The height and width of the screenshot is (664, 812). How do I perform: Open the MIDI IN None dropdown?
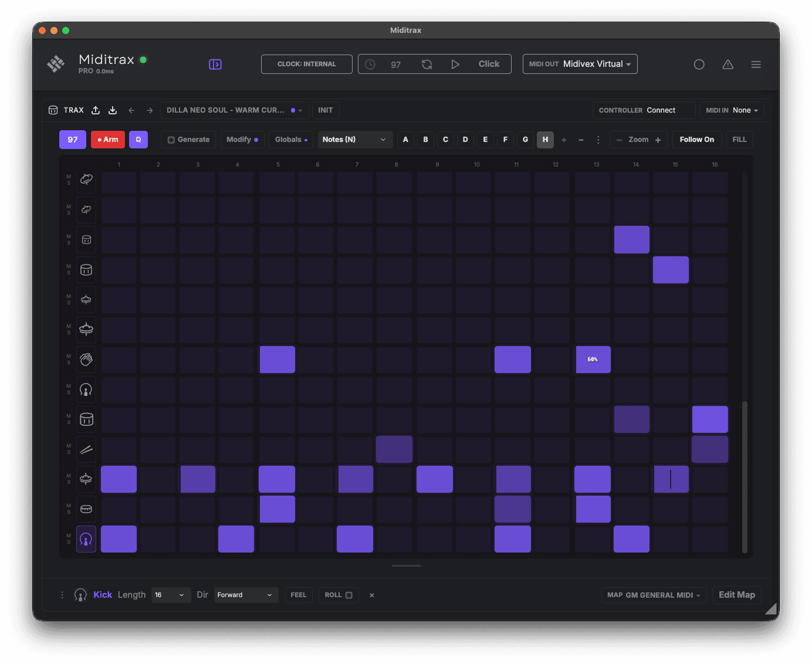tap(732, 110)
